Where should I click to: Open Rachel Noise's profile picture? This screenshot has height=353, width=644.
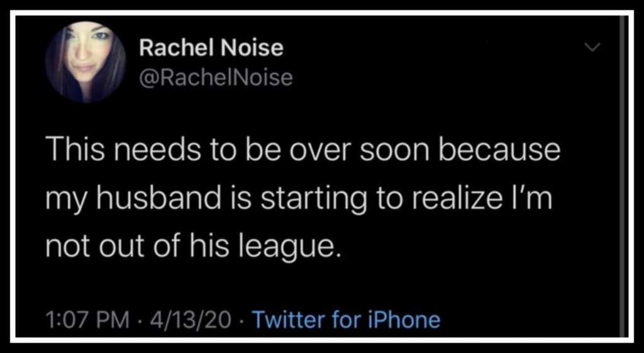(x=86, y=62)
